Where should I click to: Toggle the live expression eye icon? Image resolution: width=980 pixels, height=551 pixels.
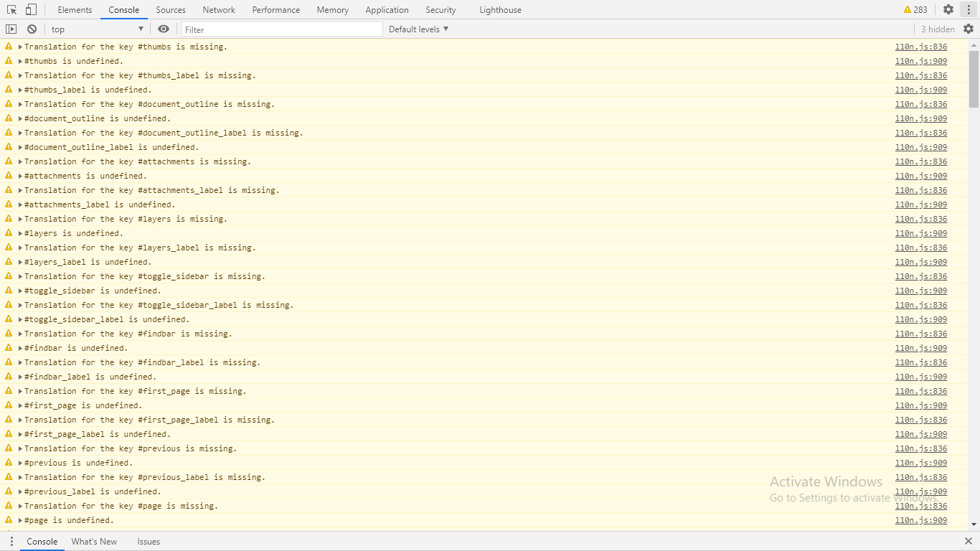(164, 29)
